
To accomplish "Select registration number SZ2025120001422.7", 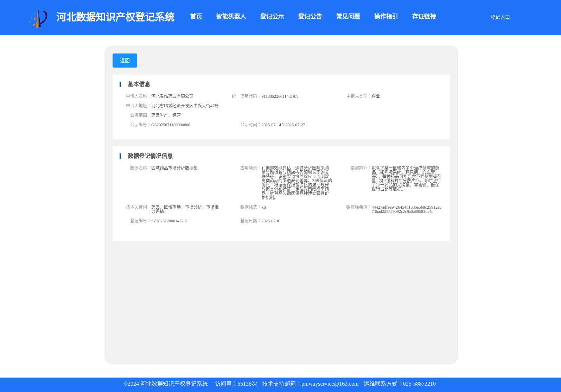I will [169, 221].
